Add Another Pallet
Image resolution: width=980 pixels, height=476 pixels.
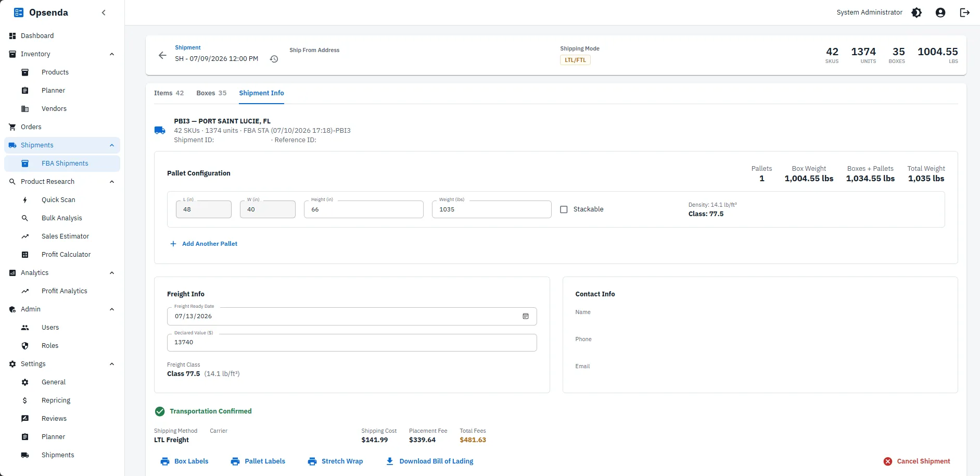203,244
